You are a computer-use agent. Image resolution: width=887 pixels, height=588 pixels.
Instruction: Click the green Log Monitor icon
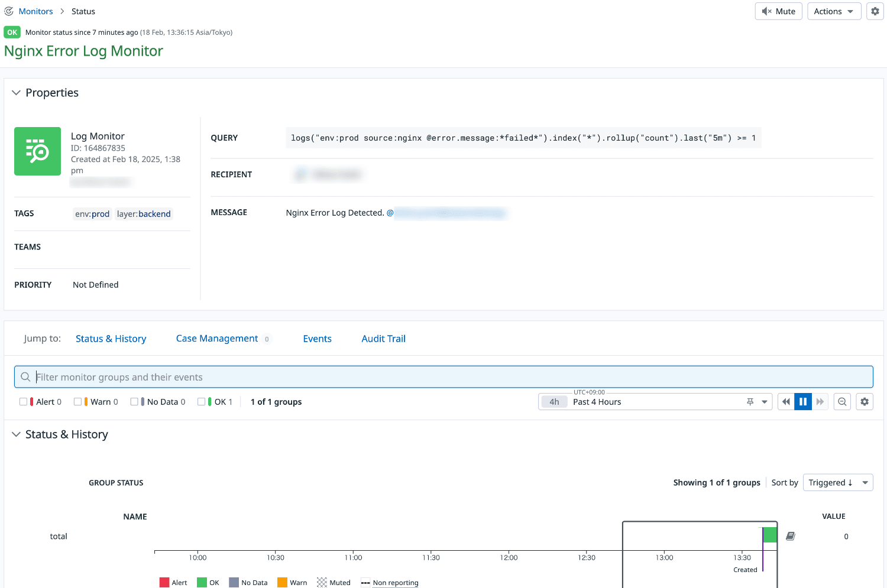[x=37, y=151]
